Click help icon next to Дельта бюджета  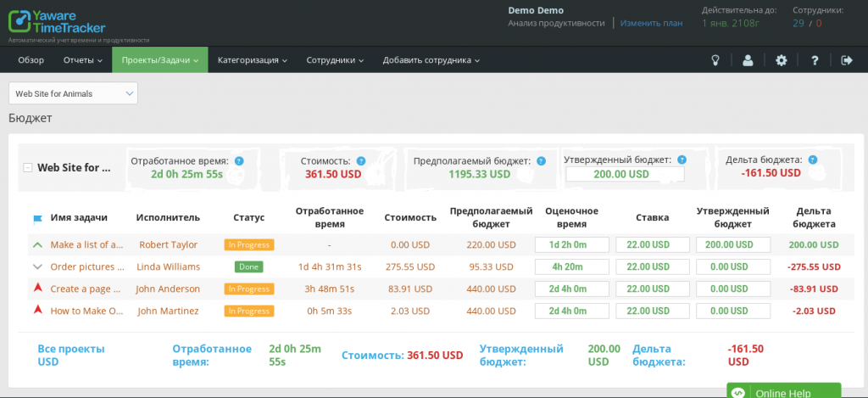pos(813,160)
